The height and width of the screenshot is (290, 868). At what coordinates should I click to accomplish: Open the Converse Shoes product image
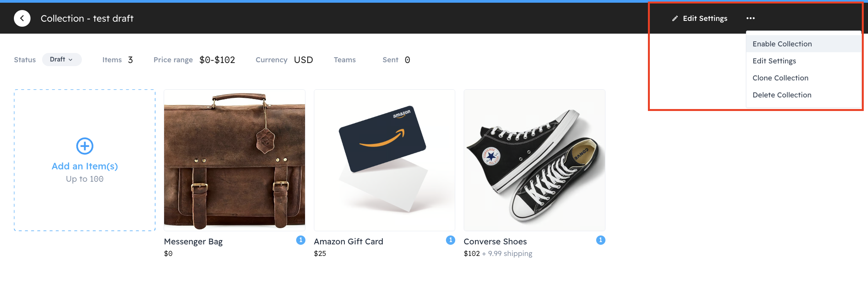[534, 160]
